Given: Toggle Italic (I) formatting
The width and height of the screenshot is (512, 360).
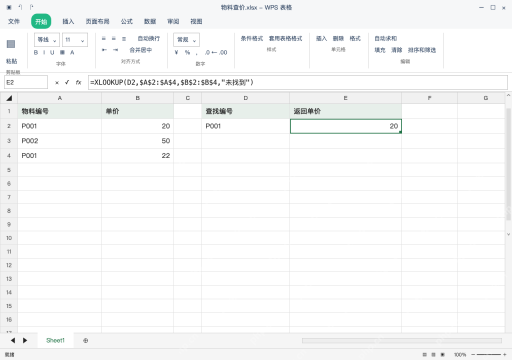Looking at the screenshot, I should (x=44, y=52).
